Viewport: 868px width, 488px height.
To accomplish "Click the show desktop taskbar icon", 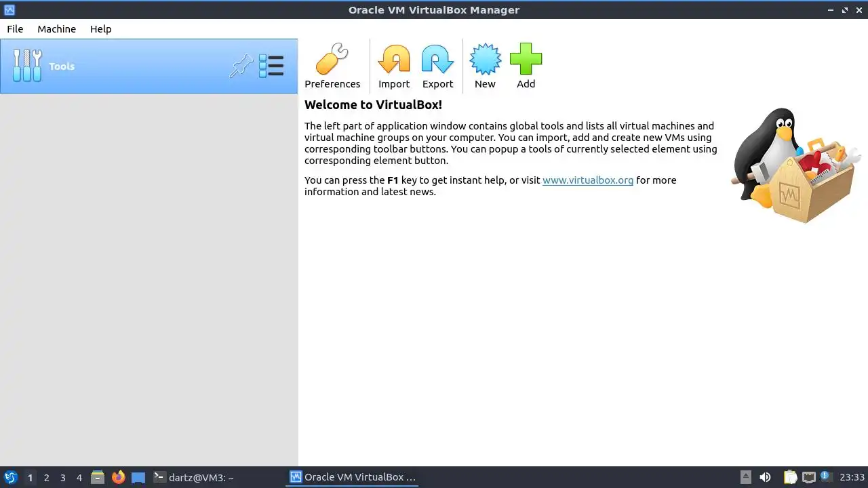I will pos(138,477).
